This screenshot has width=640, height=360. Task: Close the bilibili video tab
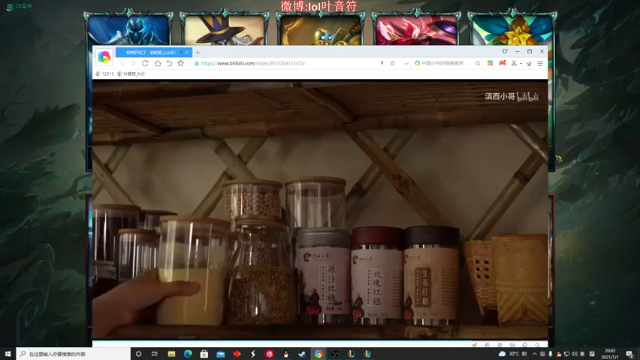click(187, 52)
